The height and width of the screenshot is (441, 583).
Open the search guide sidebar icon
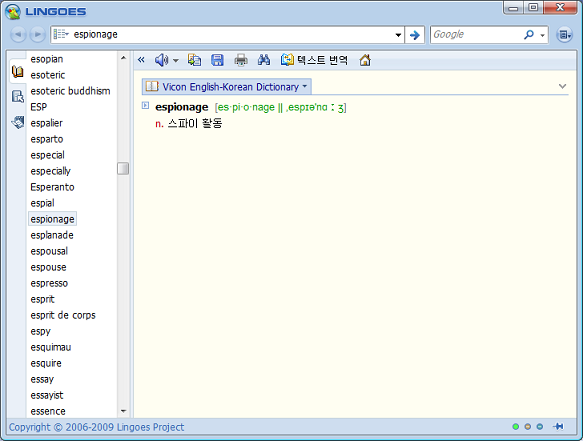click(x=17, y=97)
